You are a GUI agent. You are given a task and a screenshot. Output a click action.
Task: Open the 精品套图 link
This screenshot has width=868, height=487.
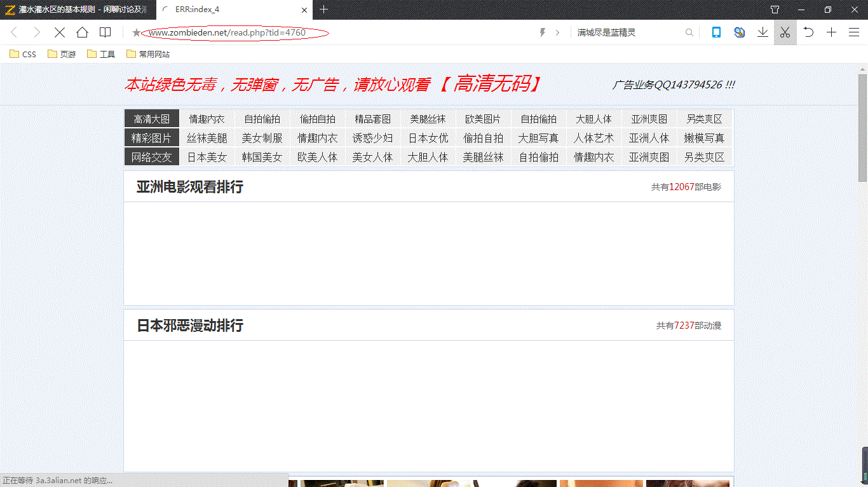pos(373,119)
